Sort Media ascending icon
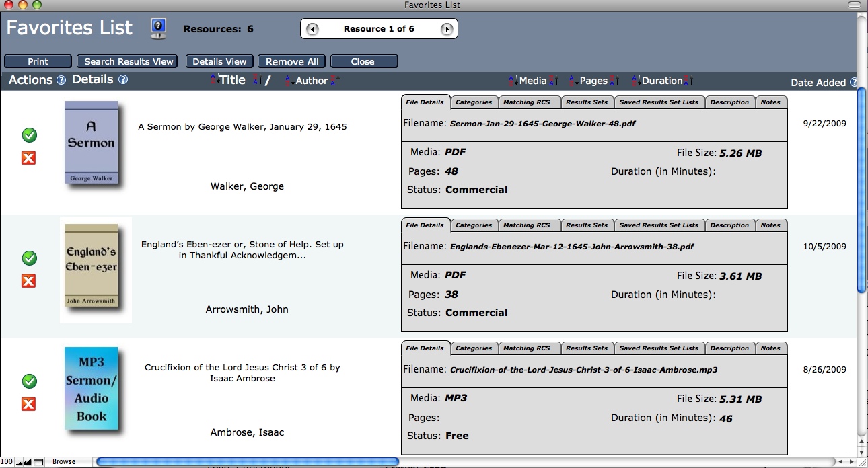The image size is (868, 468). [x=513, y=81]
